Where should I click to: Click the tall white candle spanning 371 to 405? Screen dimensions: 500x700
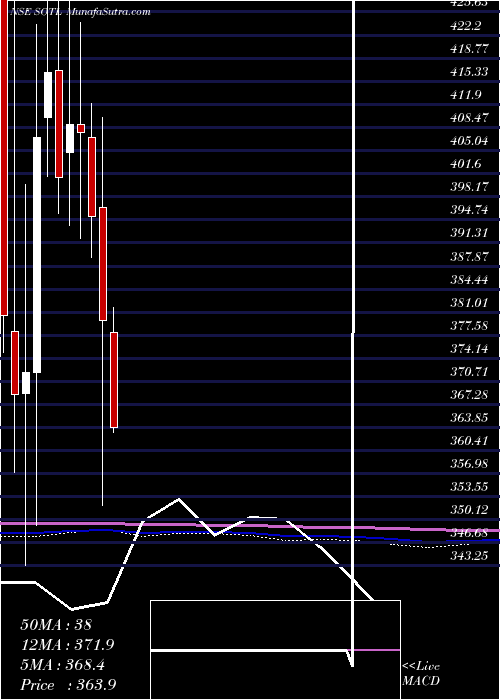(x=37, y=255)
